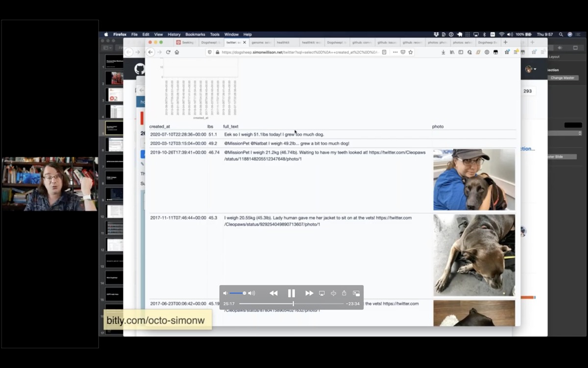Open the Apple menu
This screenshot has height=368, width=588.
106,34
